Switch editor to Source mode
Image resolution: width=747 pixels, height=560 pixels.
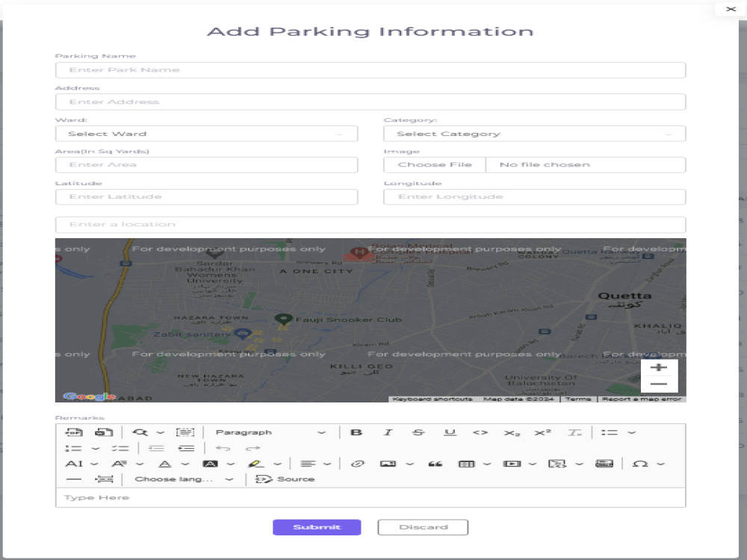(x=285, y=479)
